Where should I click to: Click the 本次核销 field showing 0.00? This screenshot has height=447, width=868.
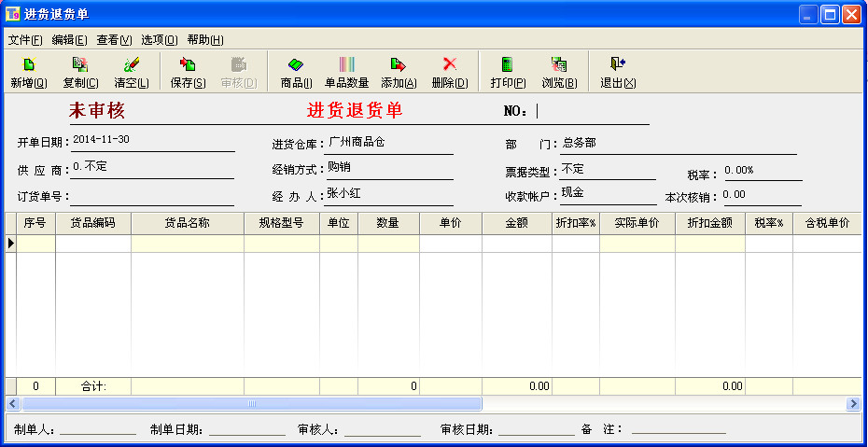click(x=762, y=196)
